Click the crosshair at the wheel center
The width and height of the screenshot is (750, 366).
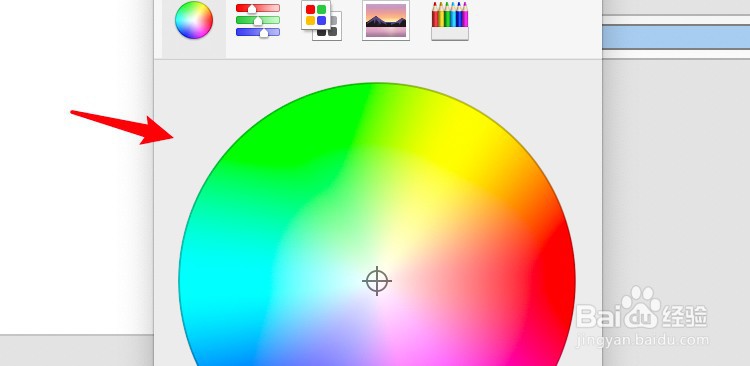point(377,281)
